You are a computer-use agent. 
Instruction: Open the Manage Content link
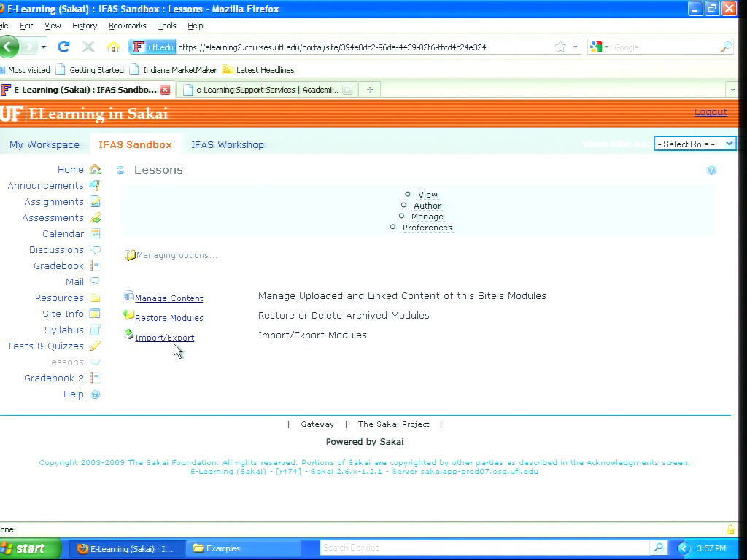[169, 298]
